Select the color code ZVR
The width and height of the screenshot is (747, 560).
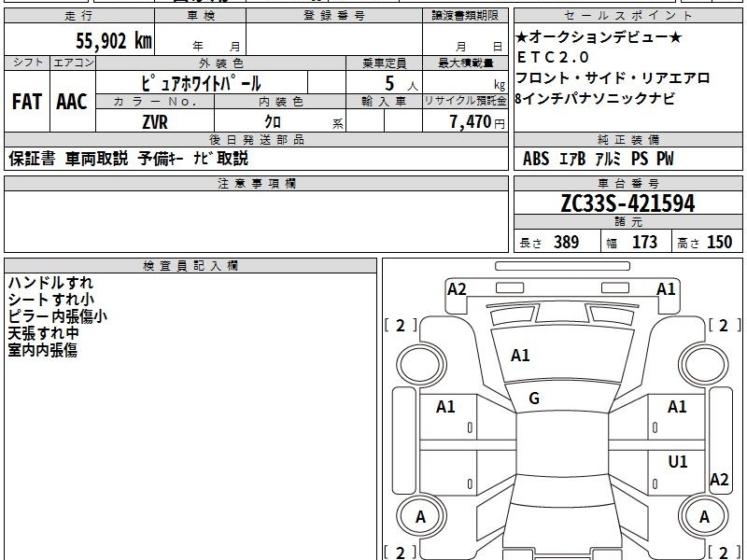coord(155,122)
